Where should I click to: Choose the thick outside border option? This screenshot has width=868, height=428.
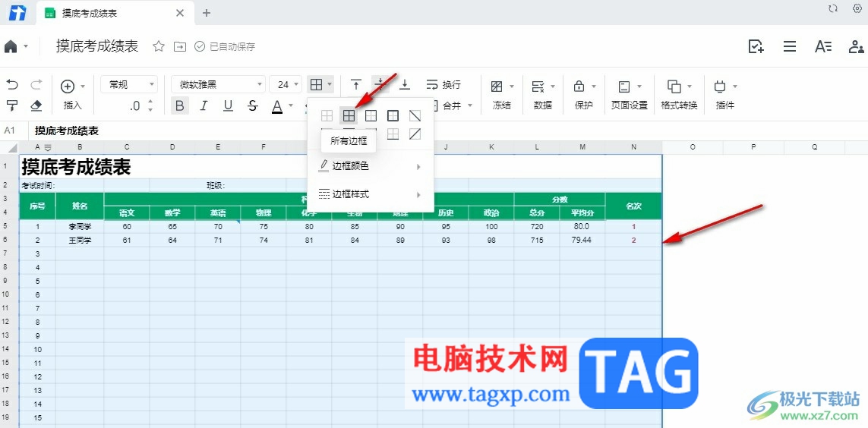[393, 116]
